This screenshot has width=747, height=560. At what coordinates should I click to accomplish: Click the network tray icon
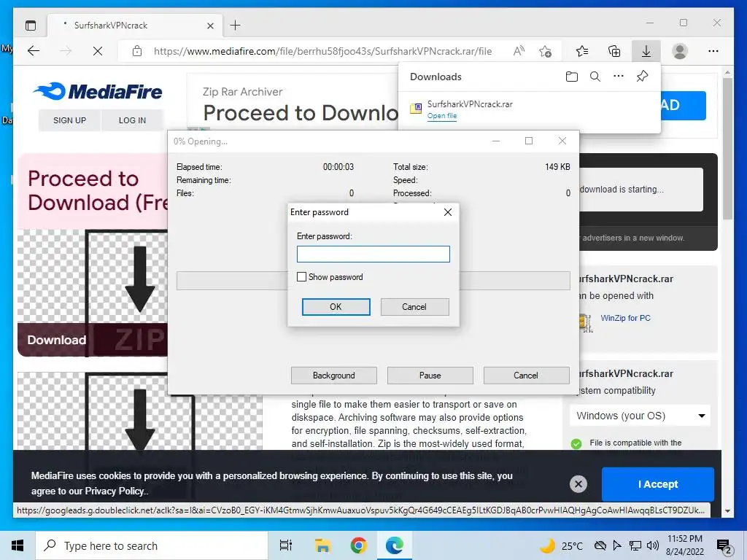(635, 545)
